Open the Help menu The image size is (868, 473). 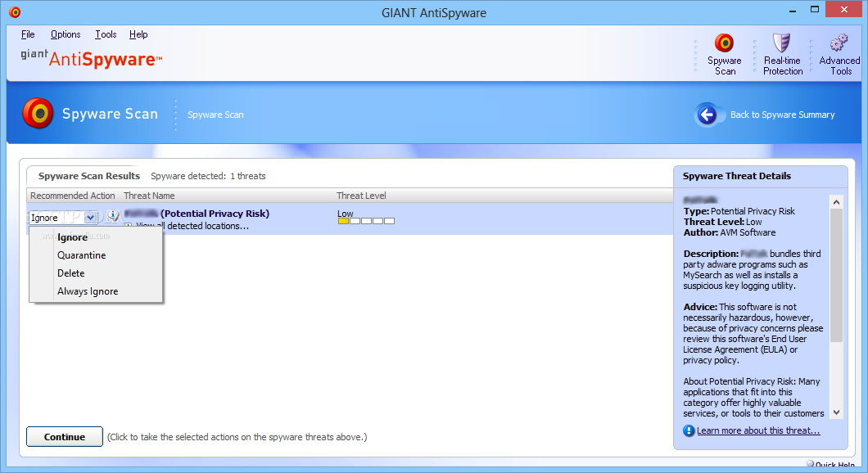pyautogui.click(x=138, y=34)
